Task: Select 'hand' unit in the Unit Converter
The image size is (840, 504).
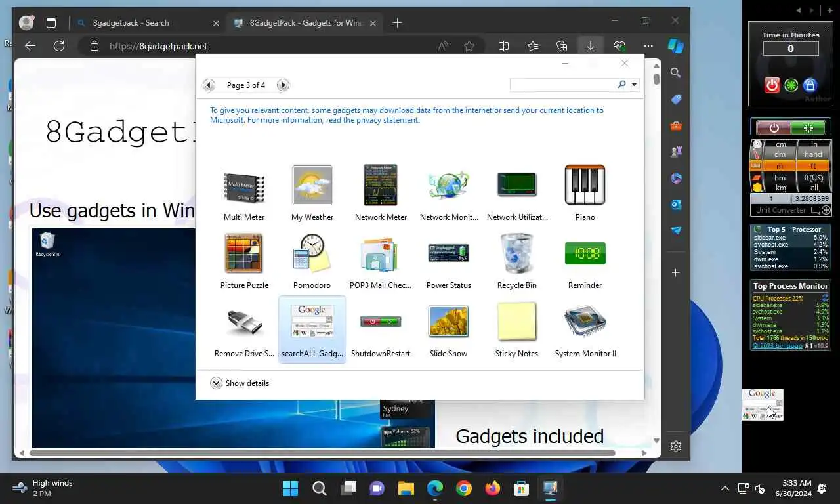Action: coord(813,154)
